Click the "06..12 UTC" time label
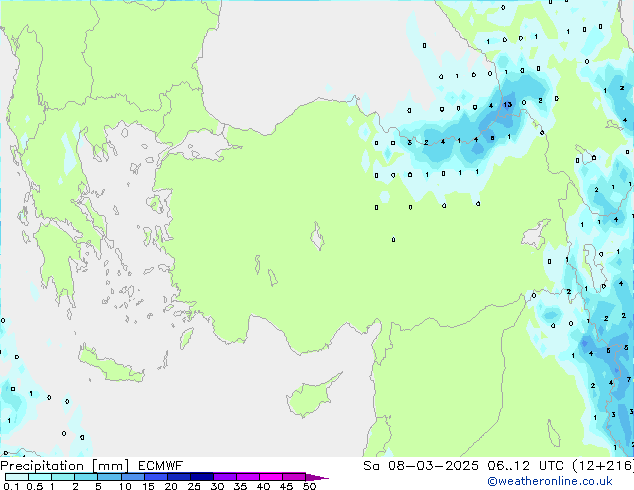 point(525,466)
